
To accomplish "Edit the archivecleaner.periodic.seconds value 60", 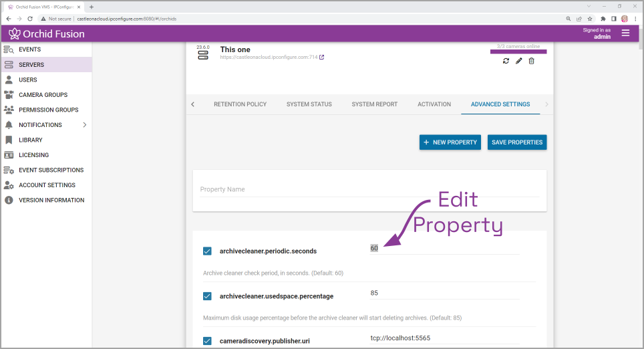I will [444, 248].
